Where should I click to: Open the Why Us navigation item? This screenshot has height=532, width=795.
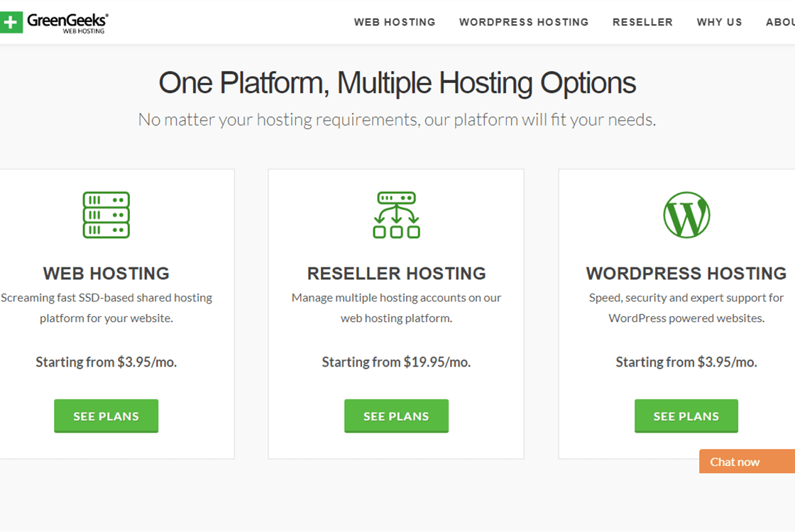click(x=719, y=22)
